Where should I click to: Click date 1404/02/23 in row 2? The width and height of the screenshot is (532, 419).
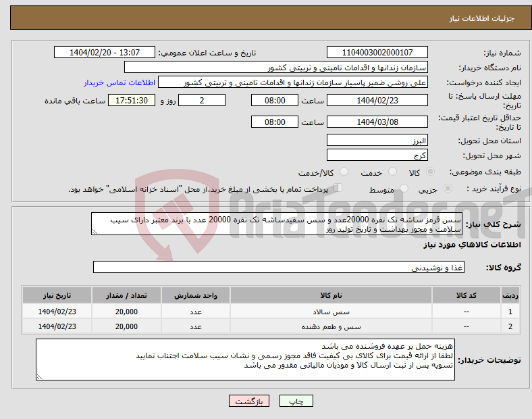point(57,326)
